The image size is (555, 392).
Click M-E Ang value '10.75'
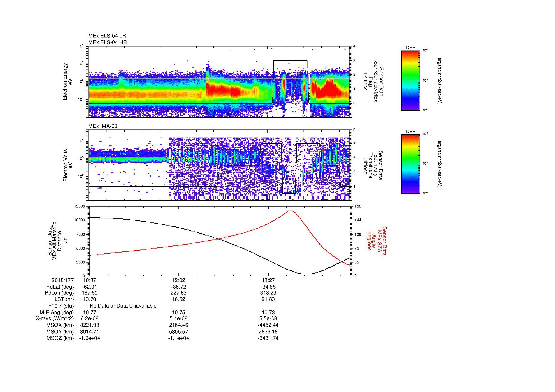pyautogui.click(x=178, y=312)
